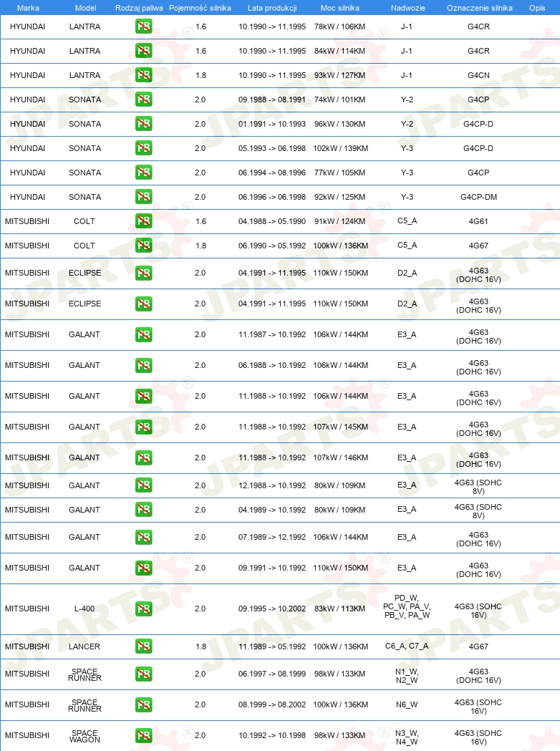Click the petrol icon in the Lancer row
The image size is (560, 751).
tap(144, 646)
